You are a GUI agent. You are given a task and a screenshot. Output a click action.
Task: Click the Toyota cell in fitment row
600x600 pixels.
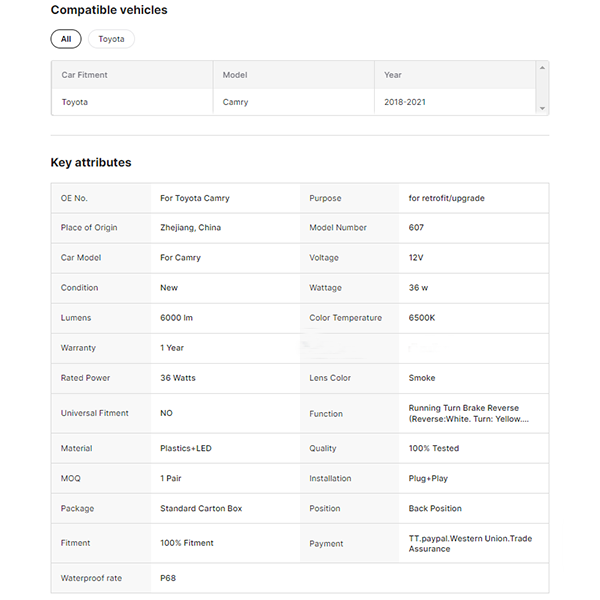(74, 102)
